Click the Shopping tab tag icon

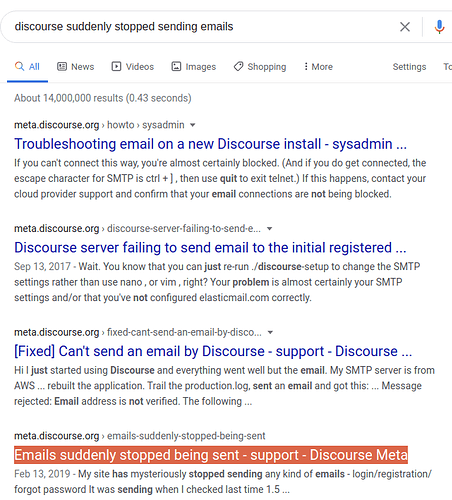pyautogui.click(x=238, y=67)
